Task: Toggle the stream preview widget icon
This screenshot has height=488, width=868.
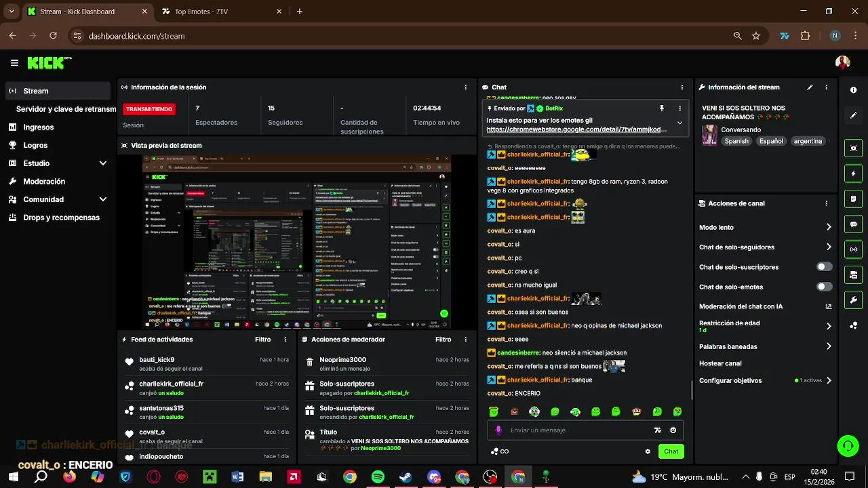Action: point(853,148)
